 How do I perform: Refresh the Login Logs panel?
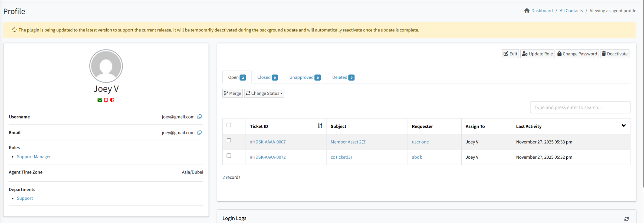626,219
